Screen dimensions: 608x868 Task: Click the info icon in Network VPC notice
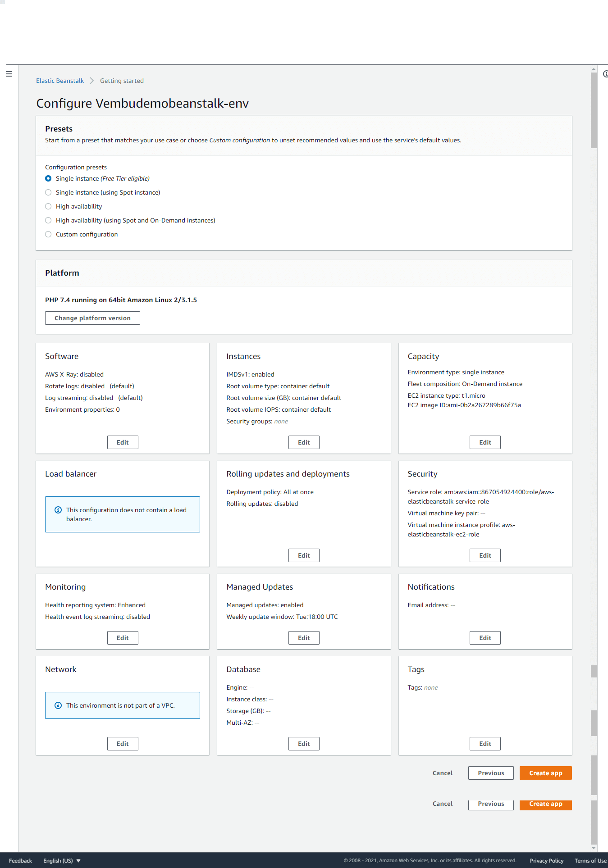[x=58, y=705]
